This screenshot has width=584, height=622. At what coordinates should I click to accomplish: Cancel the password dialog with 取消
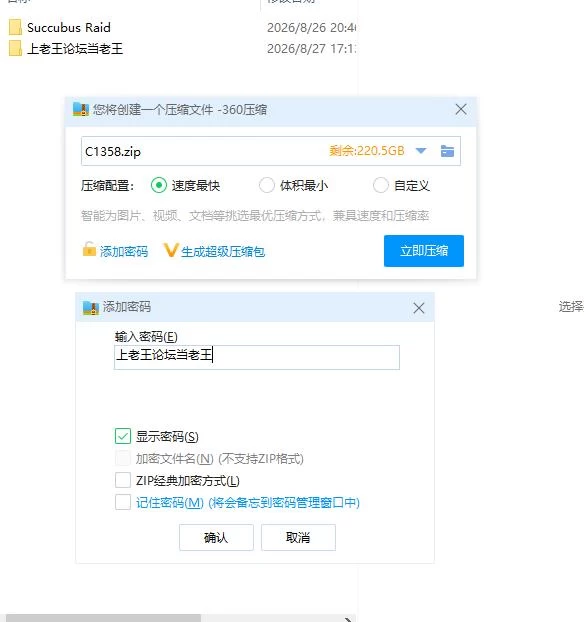tap(298, 538)
